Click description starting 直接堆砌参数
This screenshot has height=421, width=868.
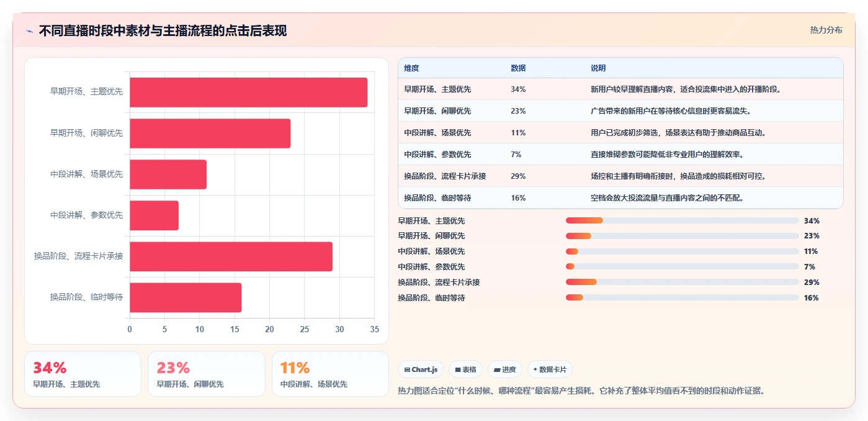(x=666, y=155)
